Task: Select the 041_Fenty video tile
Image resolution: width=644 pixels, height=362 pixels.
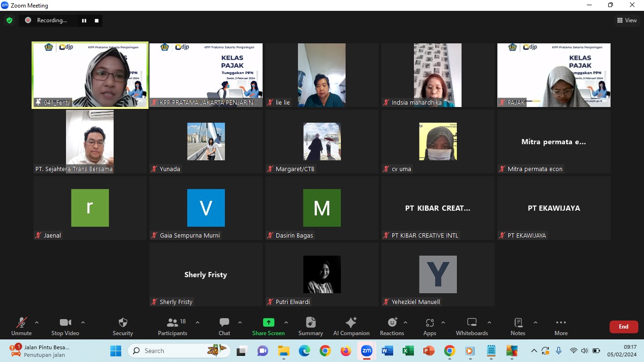Action: 90,75
